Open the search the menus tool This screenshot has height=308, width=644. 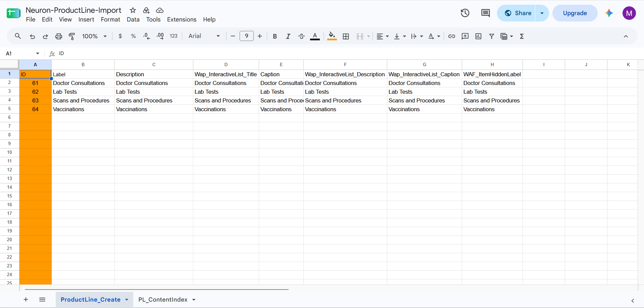tap(18, 36)
